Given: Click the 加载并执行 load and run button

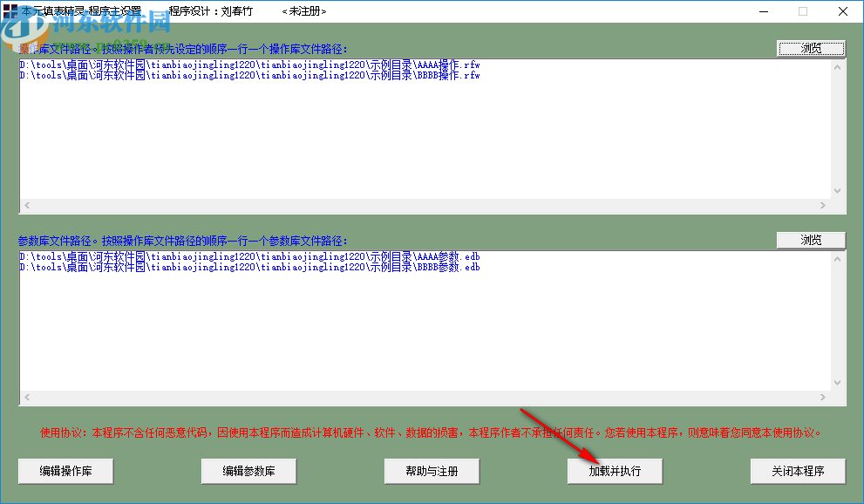Looking at the screenshot, I should tap(615, 471).
